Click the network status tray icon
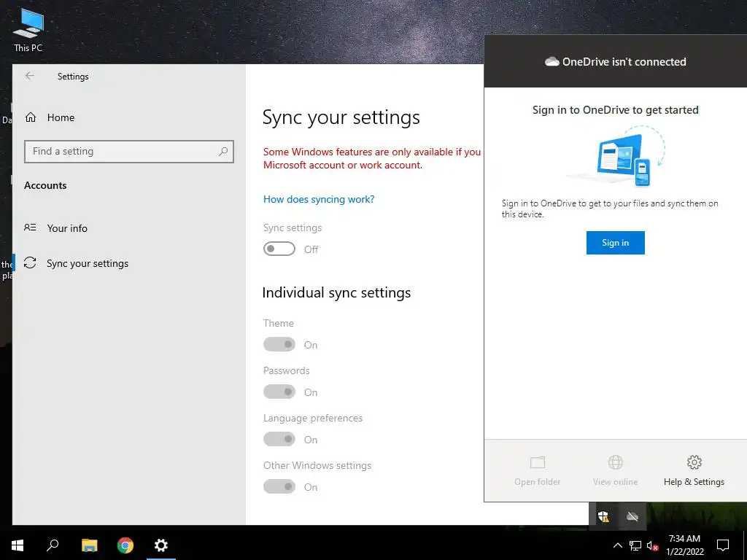The image size is (747, 560). [635, 545]
